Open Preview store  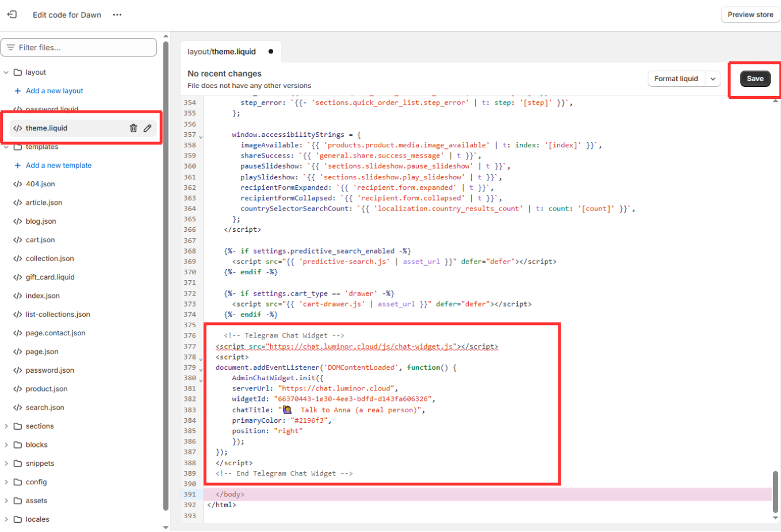pos(750,14)
